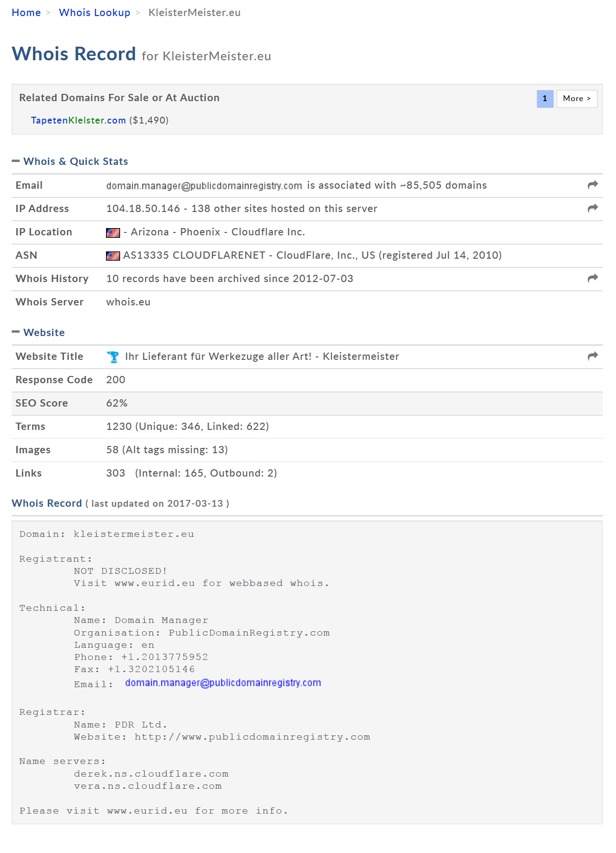Click the registrar website URL line

coord(222,737)
